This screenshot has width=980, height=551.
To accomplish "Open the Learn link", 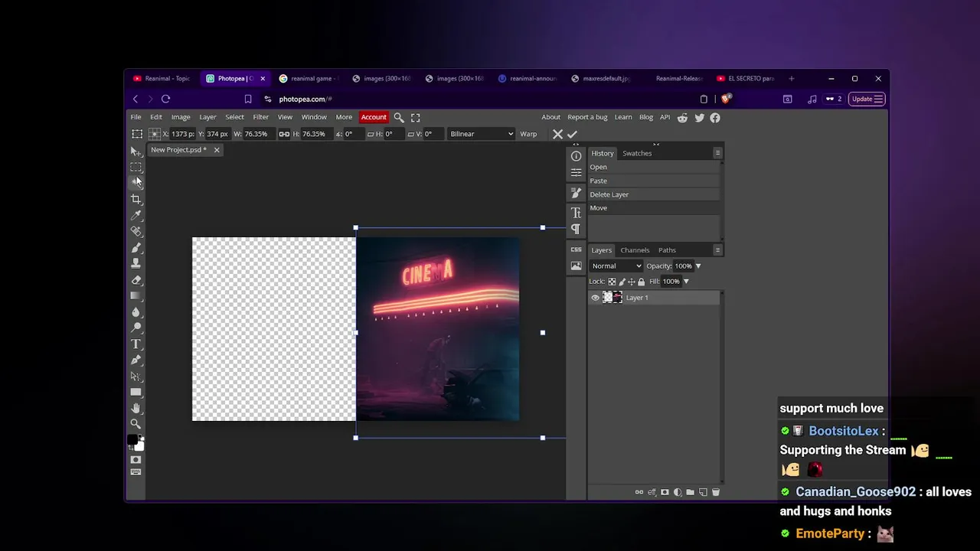I will pyautogui.click(x=623, y=117).
